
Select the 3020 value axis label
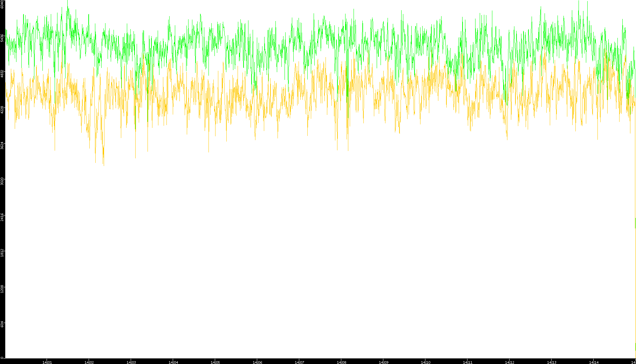click(x=2, y=181)
